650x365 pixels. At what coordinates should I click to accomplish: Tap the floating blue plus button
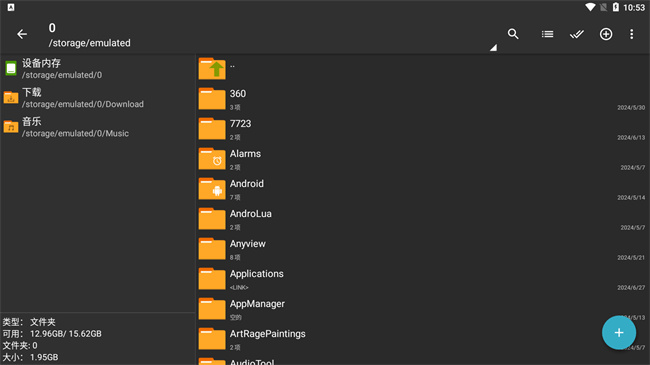click(619, 333)
